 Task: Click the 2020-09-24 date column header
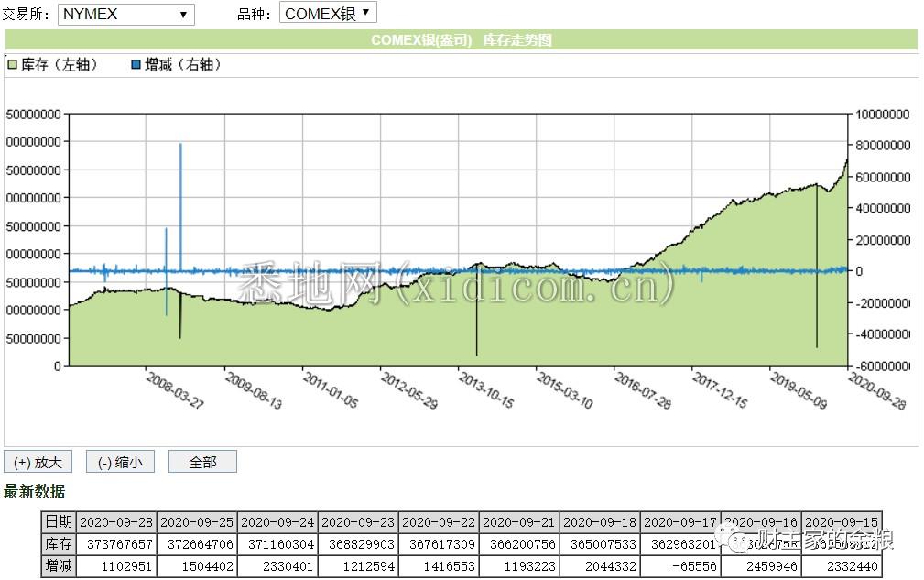coord(277,522)
